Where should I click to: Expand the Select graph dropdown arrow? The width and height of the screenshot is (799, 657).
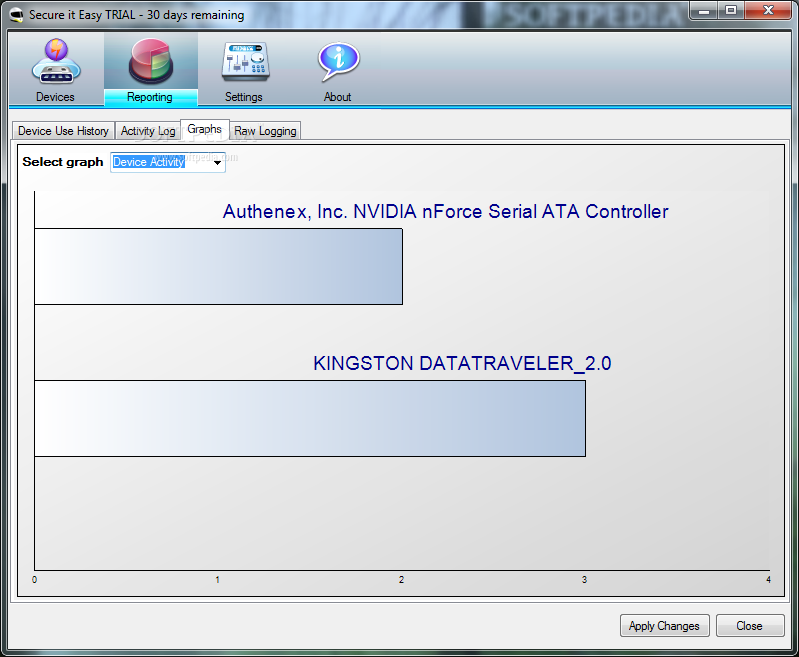click(218, 163)
